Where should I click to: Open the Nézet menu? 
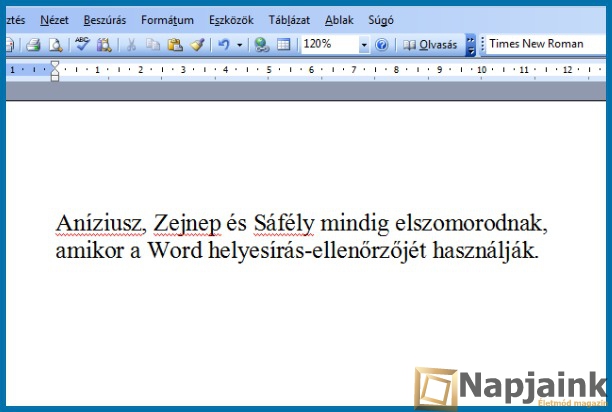coord(54,20)
